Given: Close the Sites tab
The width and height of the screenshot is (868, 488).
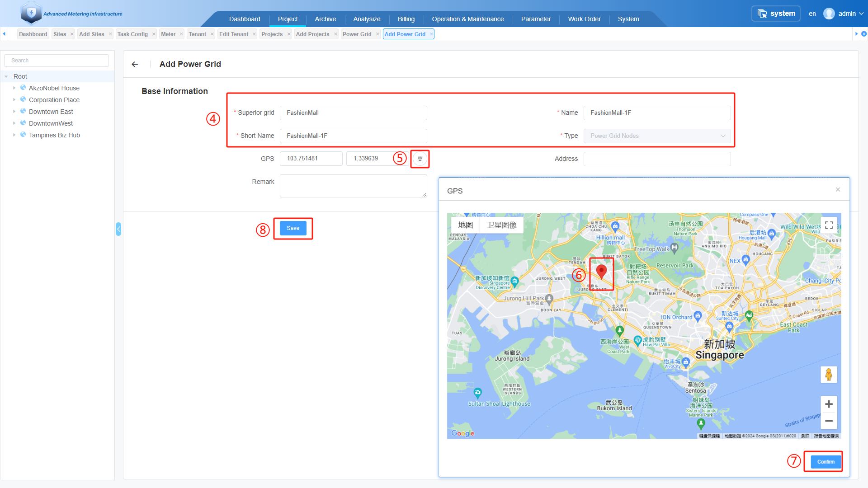Looking at the screenshot, I should tap(72, 34).
